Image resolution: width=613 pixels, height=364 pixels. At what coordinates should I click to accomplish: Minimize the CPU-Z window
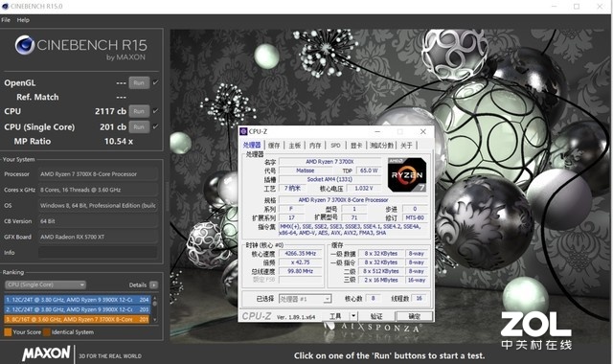(x=377, y=132)
